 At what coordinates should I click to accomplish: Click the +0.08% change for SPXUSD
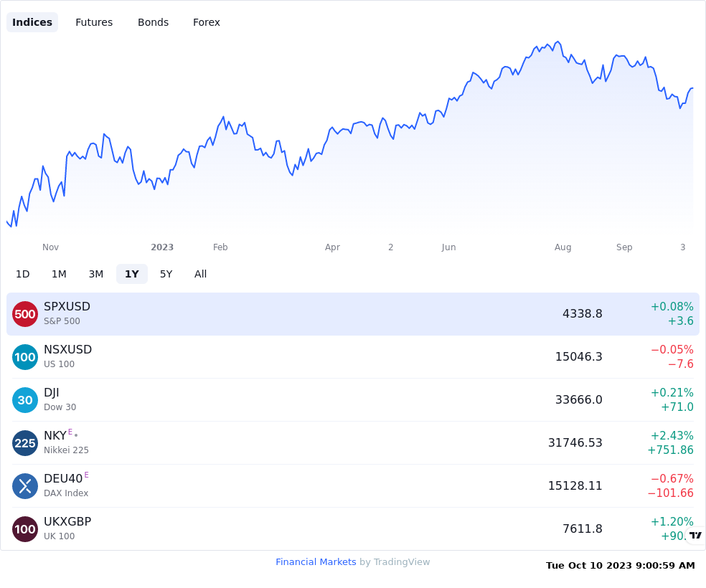[x=672, y=307]
